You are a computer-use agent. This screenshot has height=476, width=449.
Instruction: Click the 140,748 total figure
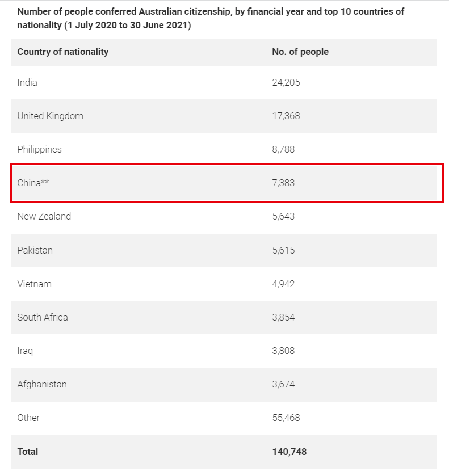pyautogui.click(x=289, y=452)
